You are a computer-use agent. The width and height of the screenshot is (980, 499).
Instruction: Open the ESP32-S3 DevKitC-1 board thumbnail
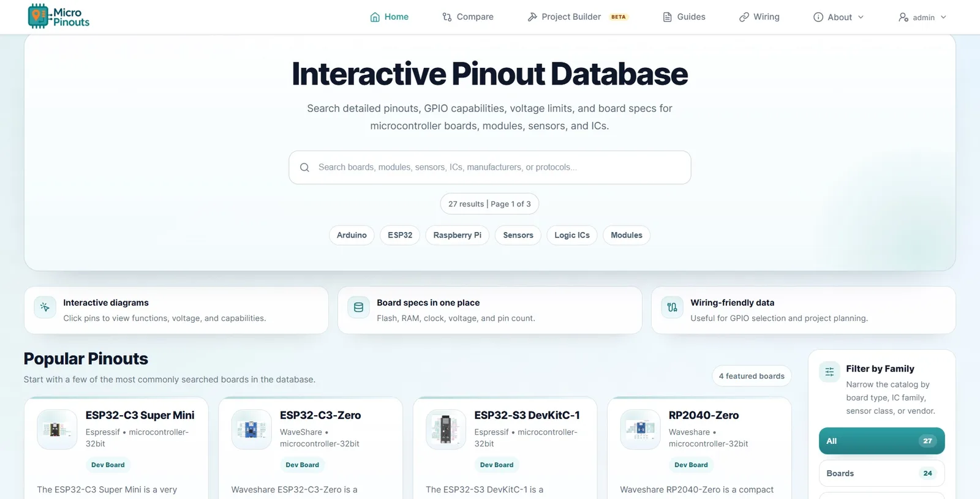446,430
